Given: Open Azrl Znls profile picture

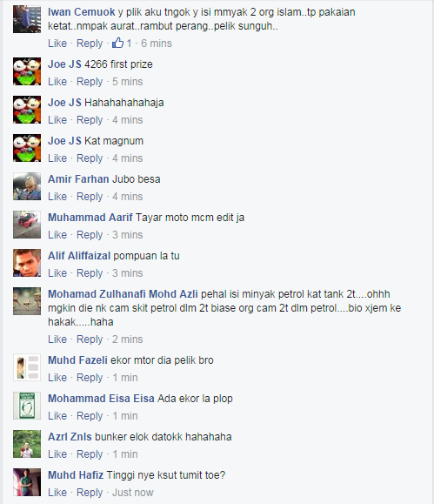Looking at the screenshot, I should tap(27, 444).
